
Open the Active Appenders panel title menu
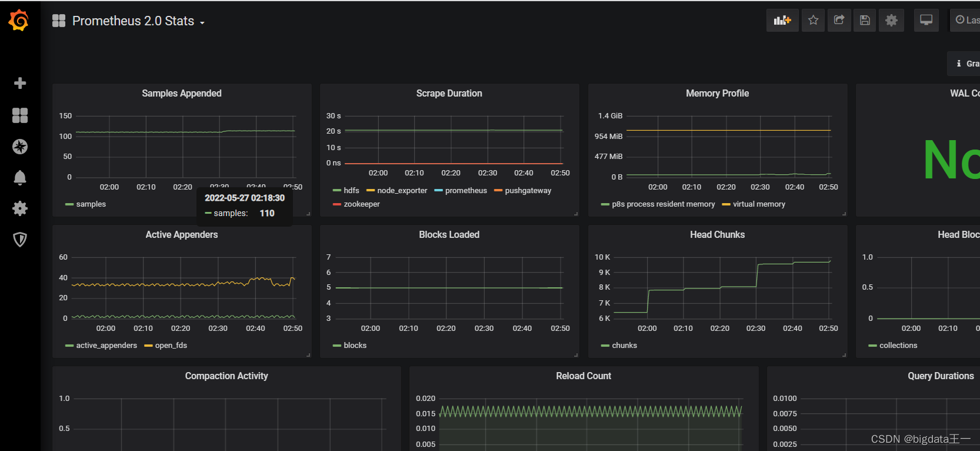182,235
